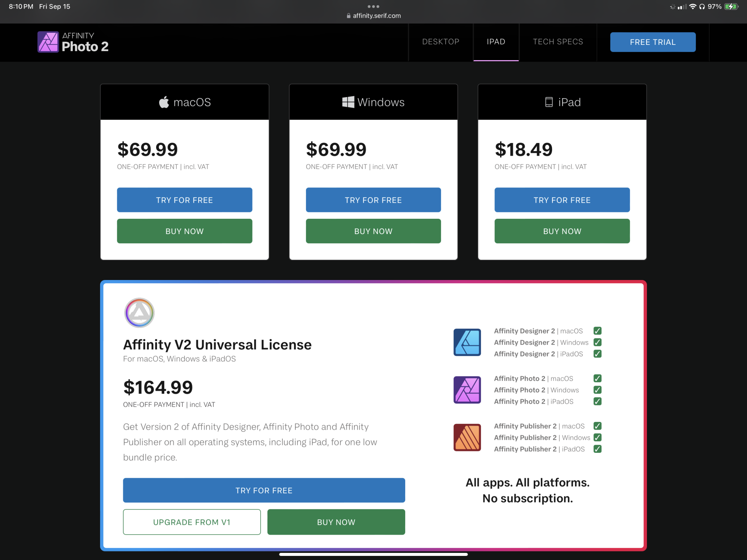Click the purple Affinity Photo 2 app icon in bundle list

pyautogui.click(x=467, y=390)
